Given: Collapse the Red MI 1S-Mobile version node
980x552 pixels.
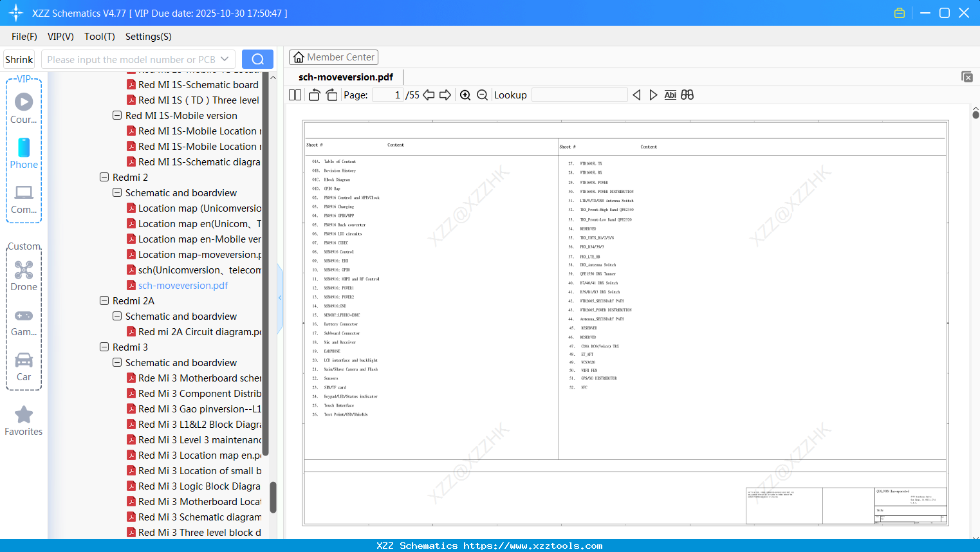Looking at the screenshot, I should (x=117, y=116).
